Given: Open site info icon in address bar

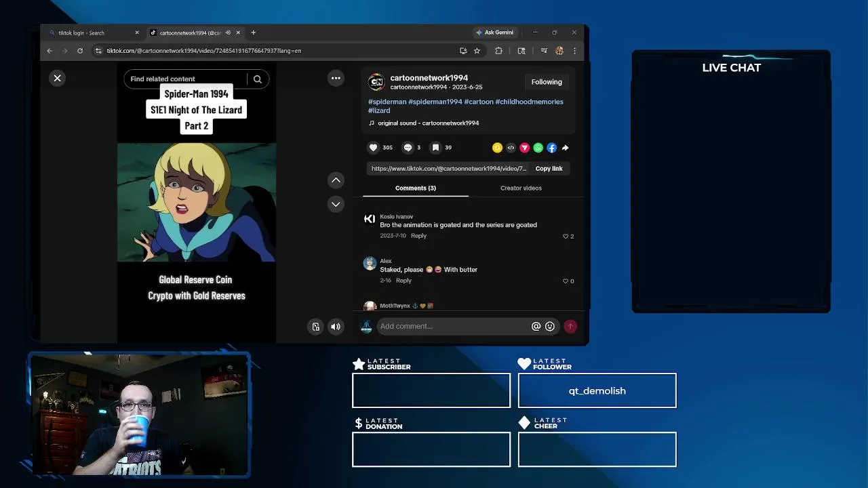Looking at the screenshot, I should click(x=99, y=51).
